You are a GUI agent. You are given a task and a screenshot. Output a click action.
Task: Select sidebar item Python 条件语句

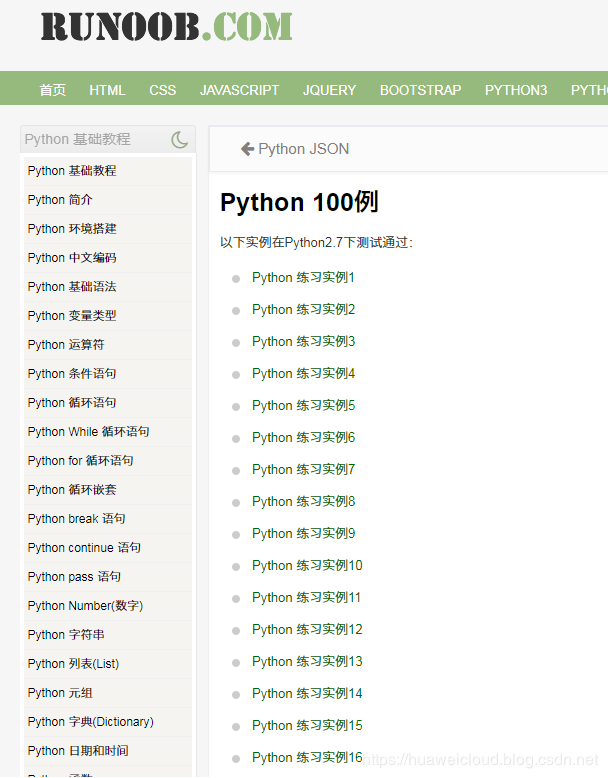coord(108,374)
